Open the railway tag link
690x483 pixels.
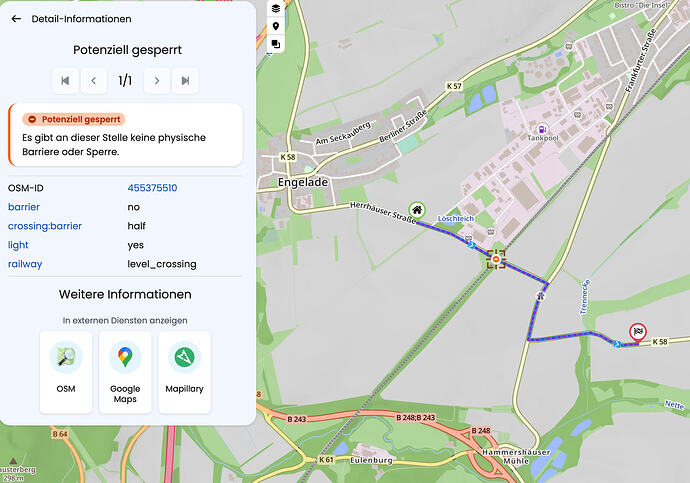[25, 264]
